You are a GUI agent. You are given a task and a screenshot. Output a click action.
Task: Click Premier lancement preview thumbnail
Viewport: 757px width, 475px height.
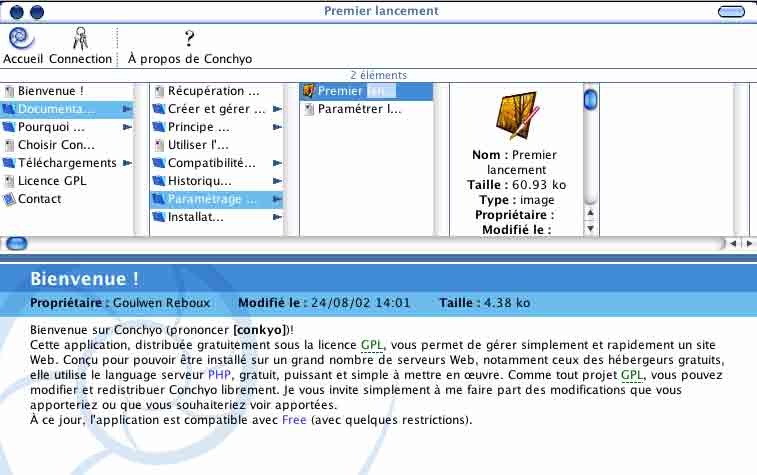[517, 116]
